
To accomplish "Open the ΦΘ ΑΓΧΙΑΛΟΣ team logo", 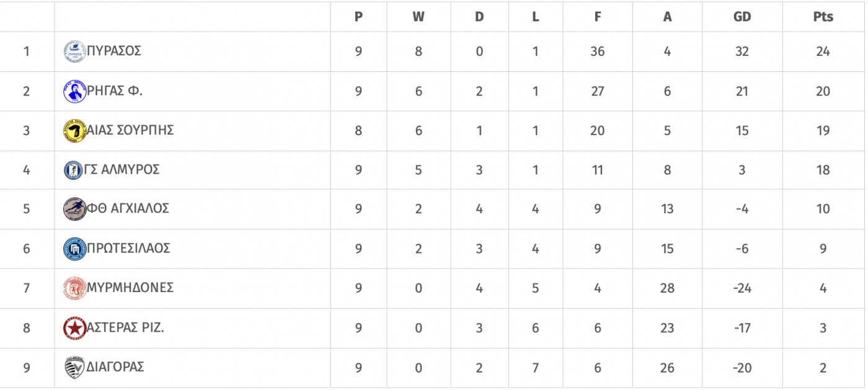I will [74, 209].
